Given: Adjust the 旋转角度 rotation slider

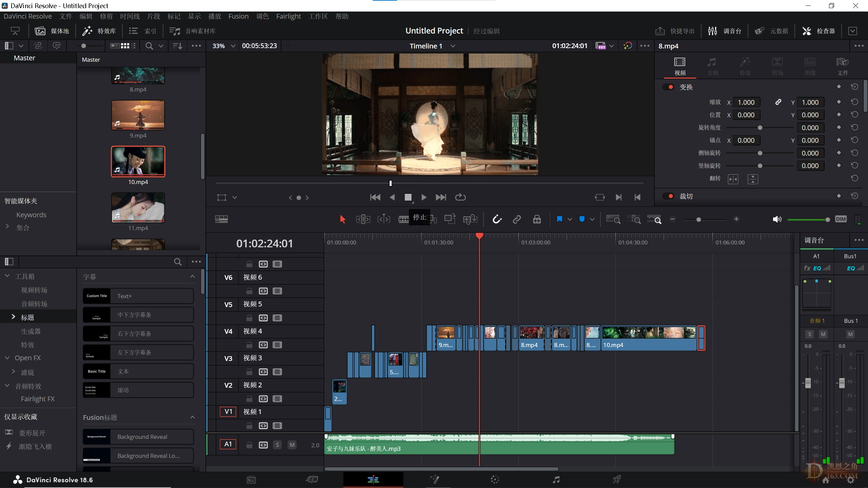Looking at the screenshot, I should point(759,128).
